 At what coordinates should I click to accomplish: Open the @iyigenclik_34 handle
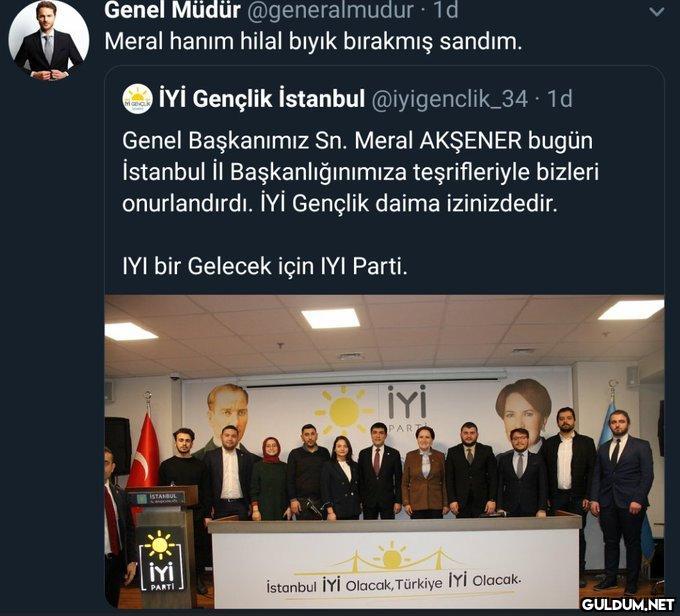coord(449,99)
